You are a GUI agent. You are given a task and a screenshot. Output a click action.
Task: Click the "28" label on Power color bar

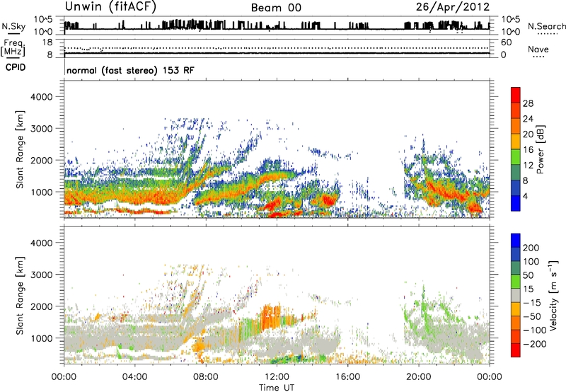528,103
